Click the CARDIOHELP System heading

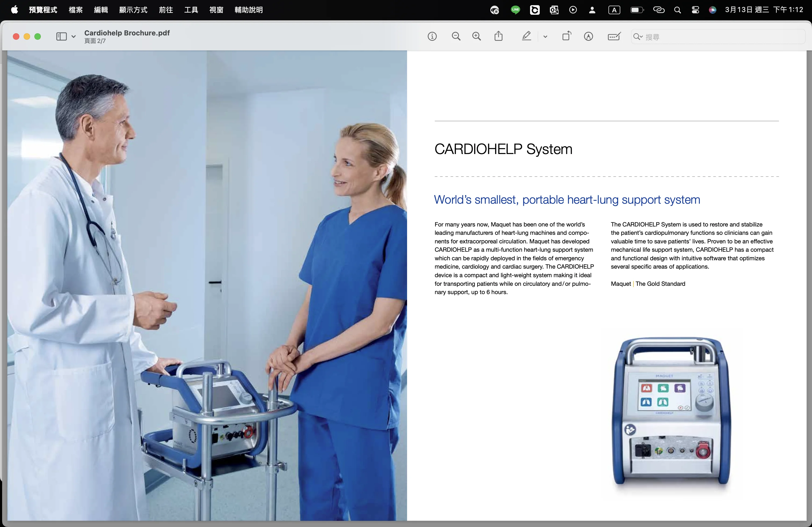coord(503,149)
